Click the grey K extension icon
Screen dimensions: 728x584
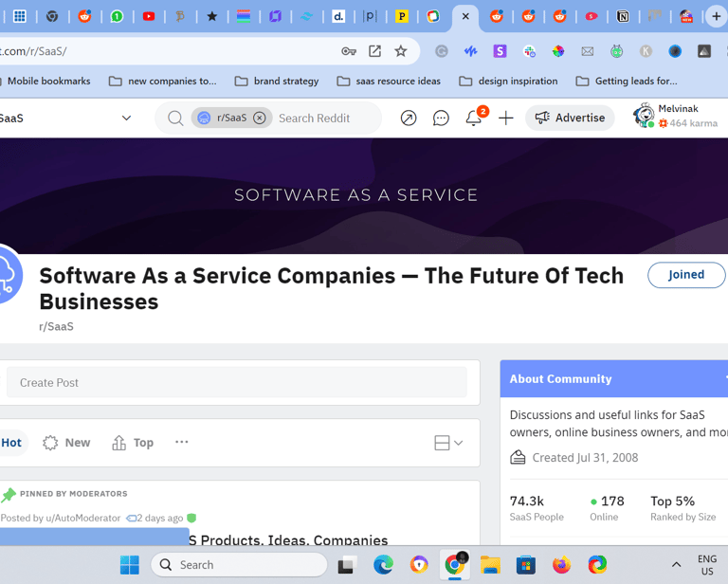[646, 51]
